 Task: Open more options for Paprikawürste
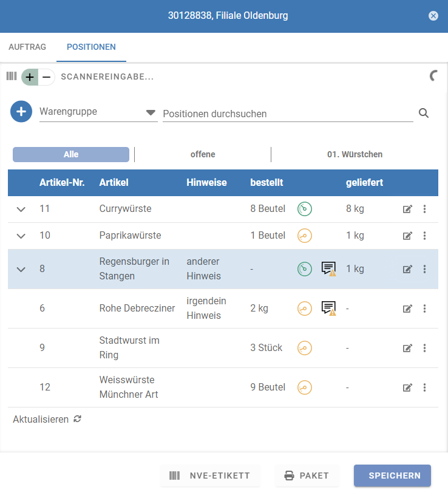(424, 236)
